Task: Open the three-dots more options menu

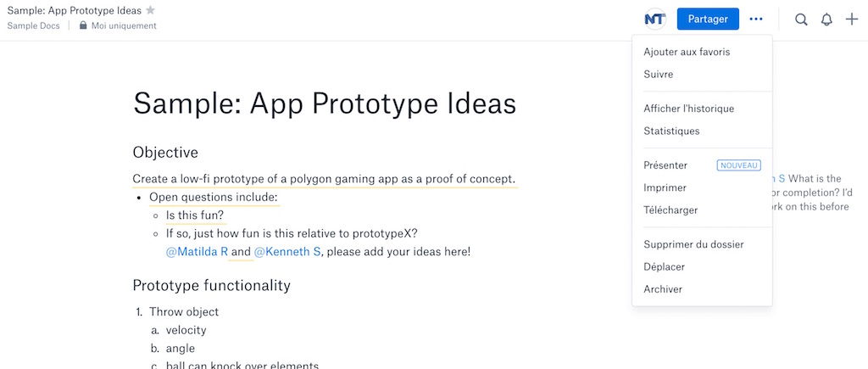Action: (756, 19)
